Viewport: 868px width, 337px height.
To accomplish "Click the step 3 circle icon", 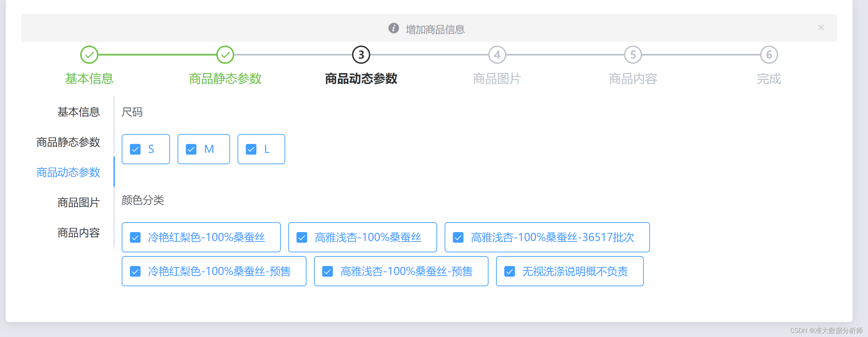I will pyautogui.click(x=361, y=55).
